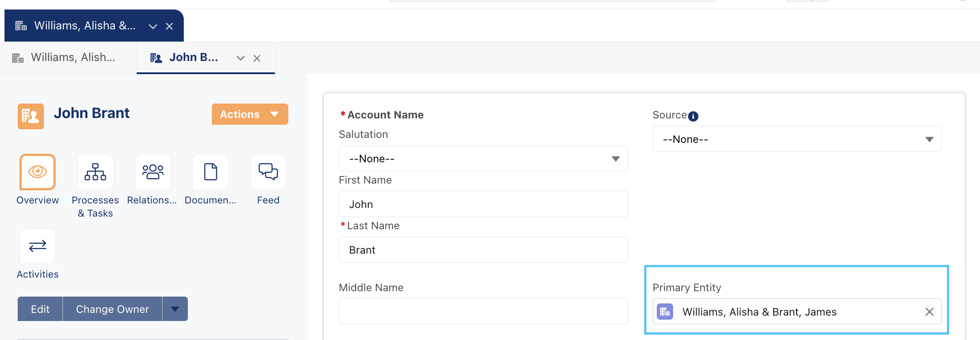Open the Activities arrows icon
The image size is (980, 340).
pyautogui.click(x=38, y=246)
